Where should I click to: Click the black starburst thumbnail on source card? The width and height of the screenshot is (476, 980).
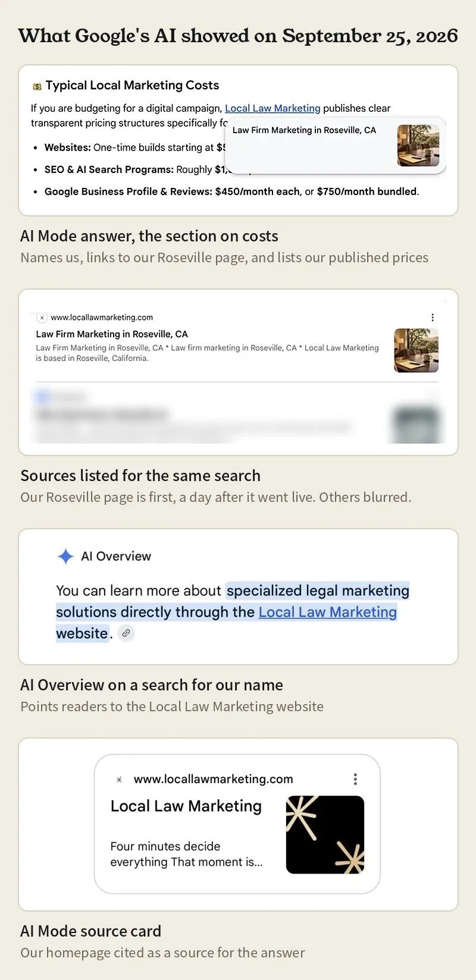325,835
